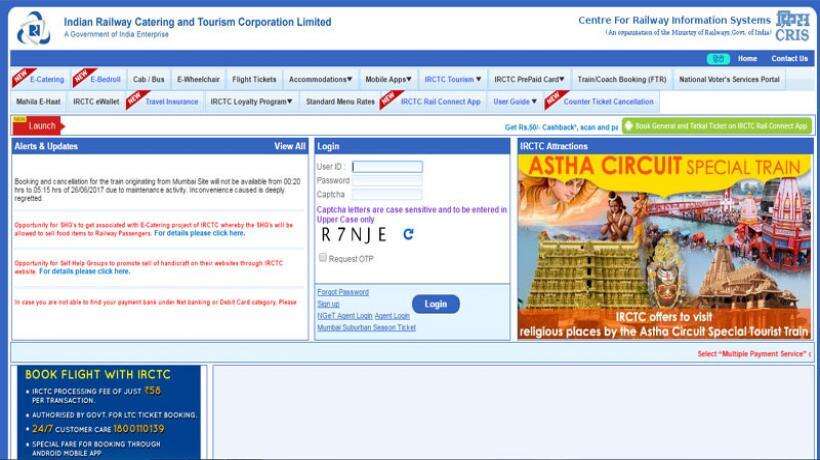Click the IRCTC logo at top left
Viewport: 820px width, 460px height.
point(32,27)
